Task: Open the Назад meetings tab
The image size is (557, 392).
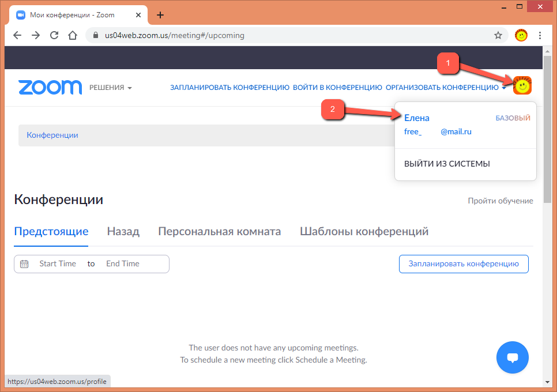Action: click(123, 232)
